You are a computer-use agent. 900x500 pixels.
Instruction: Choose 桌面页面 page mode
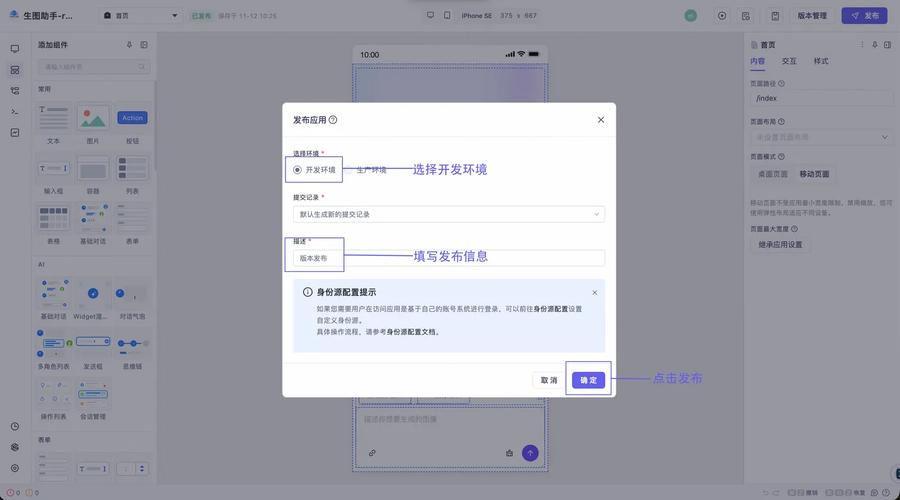tap(773, 174)
